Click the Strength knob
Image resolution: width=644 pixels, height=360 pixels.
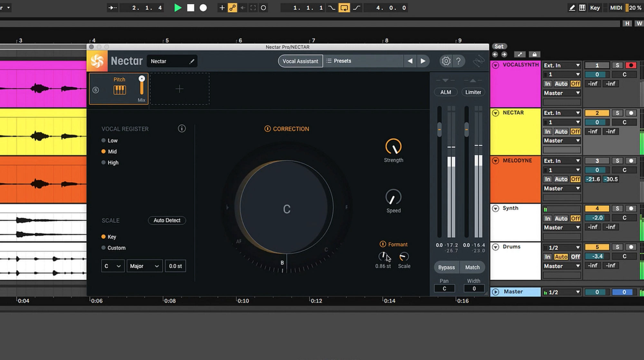click(393, 147)
